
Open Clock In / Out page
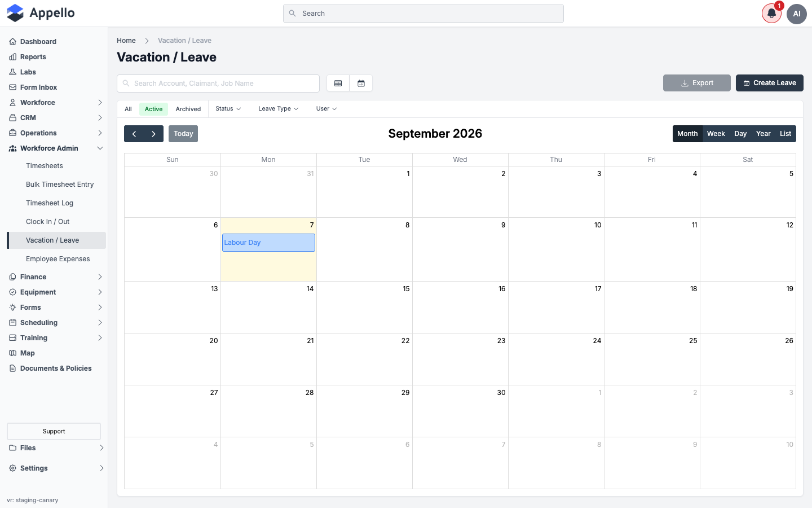(48, 222)
